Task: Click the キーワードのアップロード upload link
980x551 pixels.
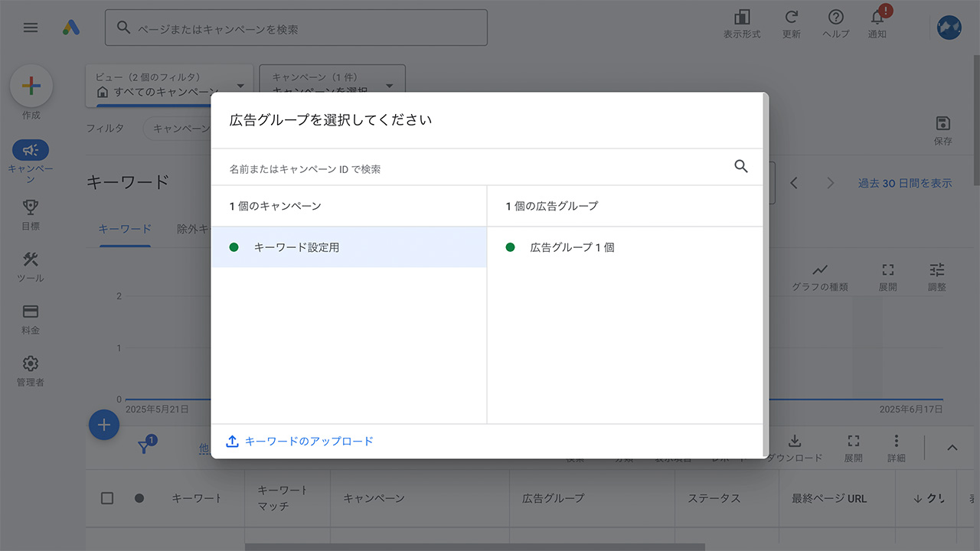Action: click(x=299, y=441)
